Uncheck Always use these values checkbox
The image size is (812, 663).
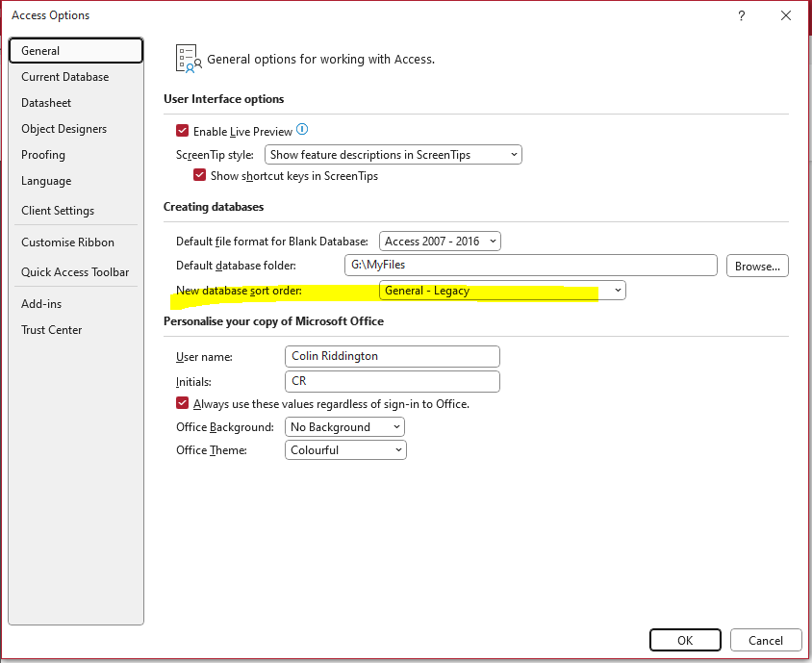click(182, 403)
